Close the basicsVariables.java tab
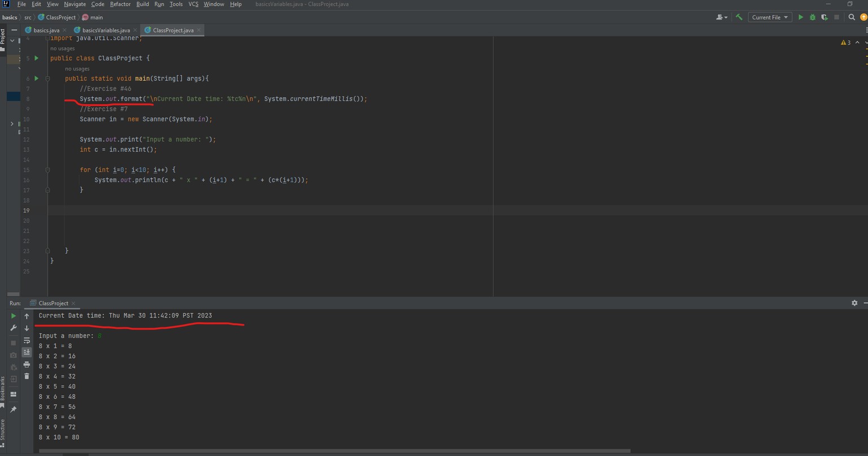Screen dimensions: 868x456 click(135, 30)
